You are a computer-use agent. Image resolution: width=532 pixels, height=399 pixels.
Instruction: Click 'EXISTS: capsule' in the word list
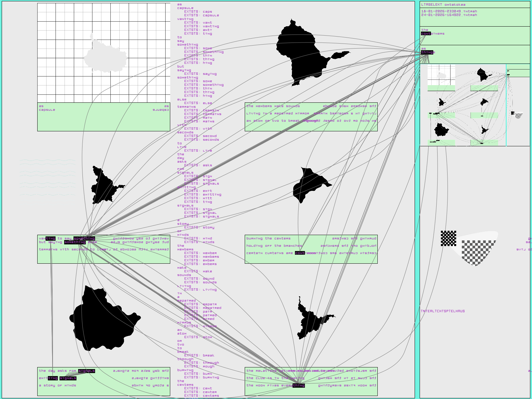point(202,15)
